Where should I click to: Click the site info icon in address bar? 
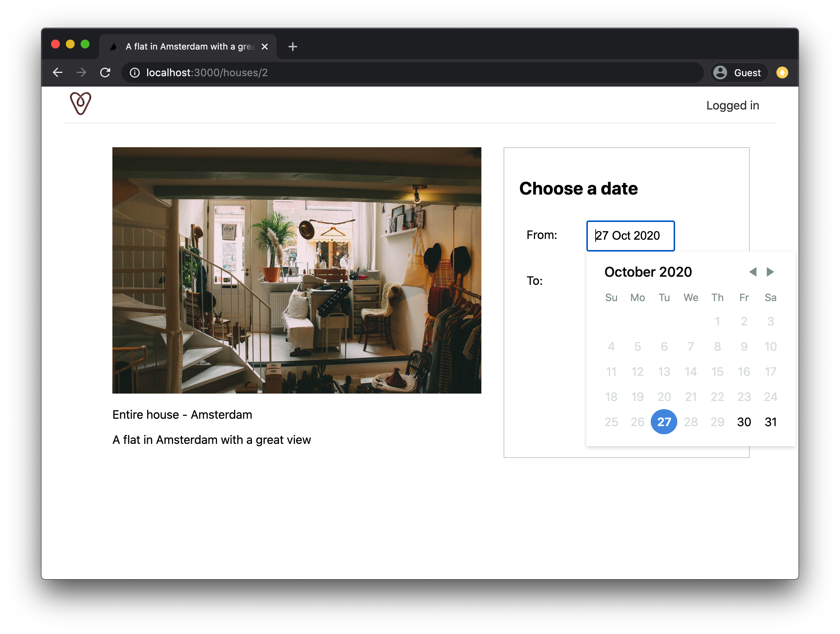(x=135, y=72)
